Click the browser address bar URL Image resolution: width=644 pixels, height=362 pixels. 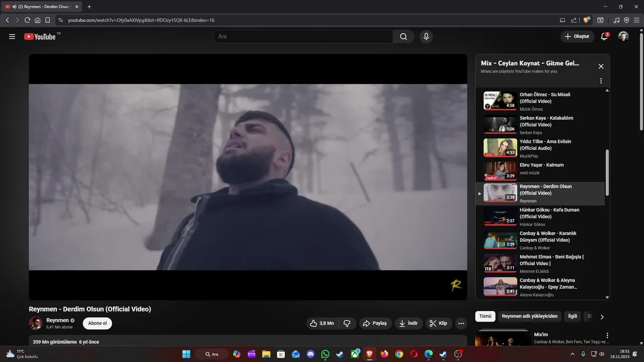[x=141, y=20]
